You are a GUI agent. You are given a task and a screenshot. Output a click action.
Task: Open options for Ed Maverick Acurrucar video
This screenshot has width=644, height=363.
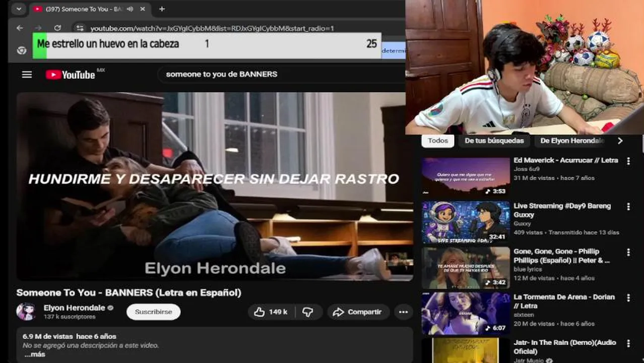[x=628, y=161]
